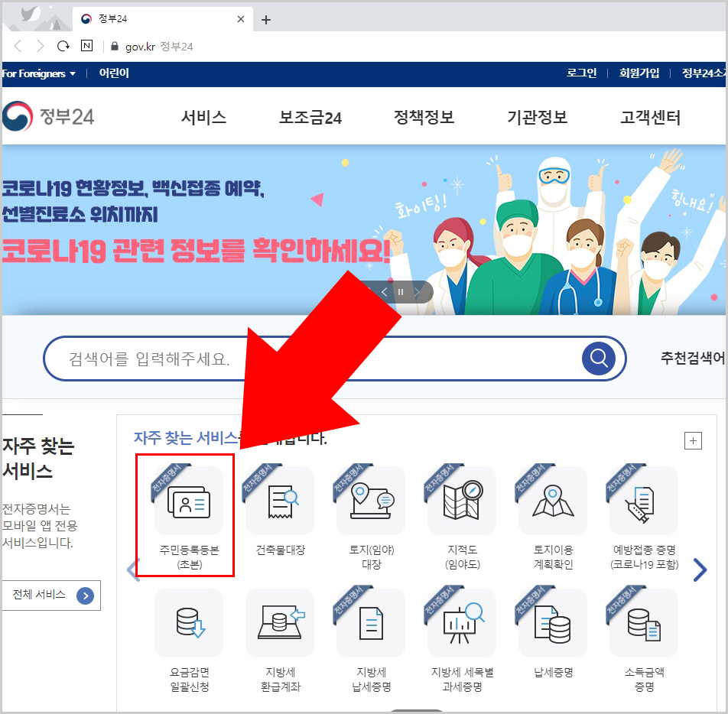Click the 지적도(임야도) map icon
Viewport: 728px width, 714px height.
[x=461, y=501]
